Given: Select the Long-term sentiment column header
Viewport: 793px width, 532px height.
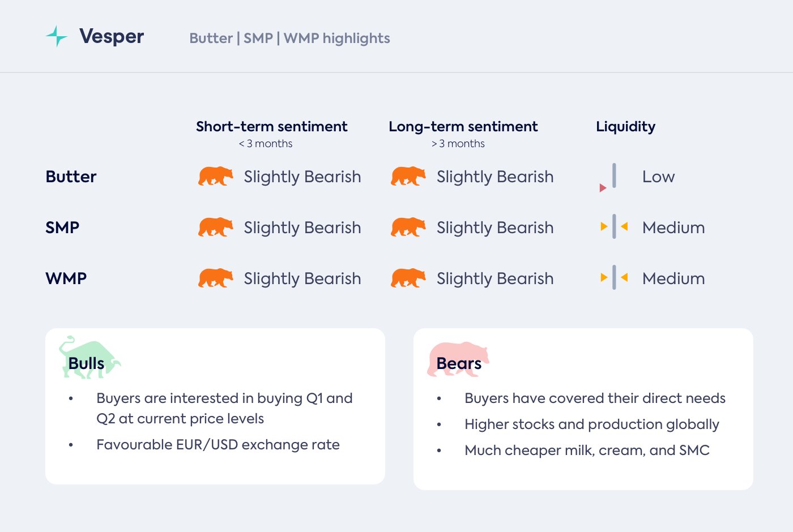Looking at the screenshot, I should pyautogui.click(x=463, y=127).
